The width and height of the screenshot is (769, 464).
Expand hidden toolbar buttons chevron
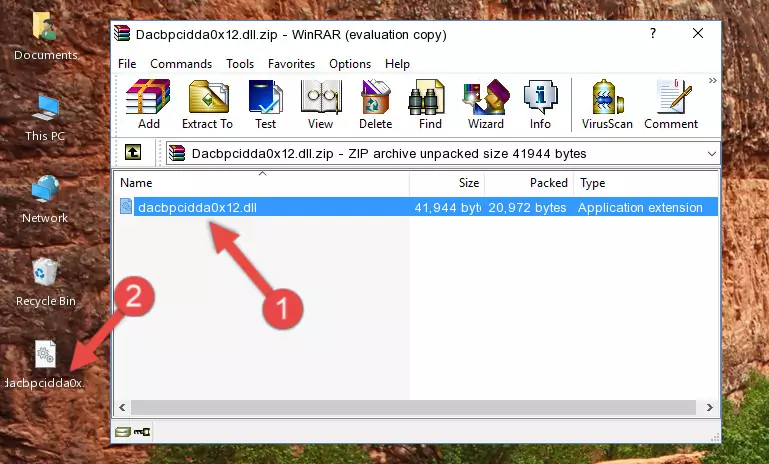point(713,80)
